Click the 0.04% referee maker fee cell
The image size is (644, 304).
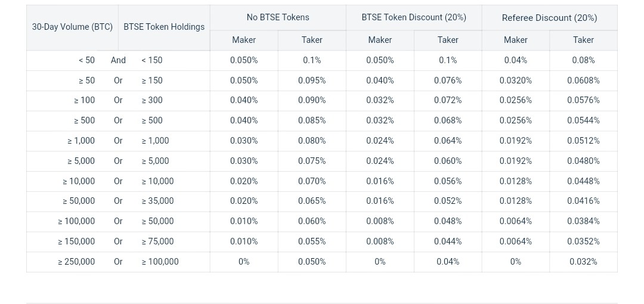coord(515,60)
